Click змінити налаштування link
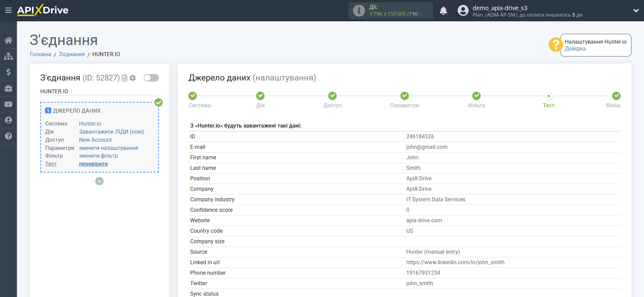 pyautogui.click(x=109, y=148)
